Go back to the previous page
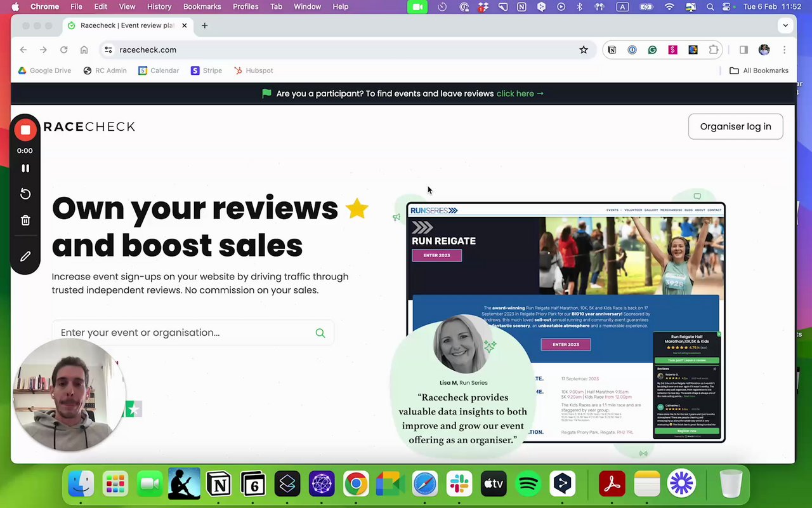 [x=23, y=50]
